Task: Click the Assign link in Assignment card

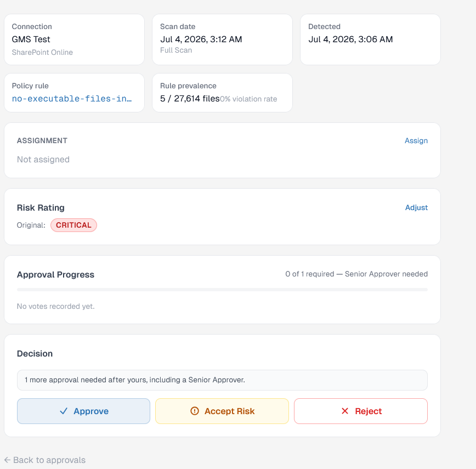Action: (416, 140)
